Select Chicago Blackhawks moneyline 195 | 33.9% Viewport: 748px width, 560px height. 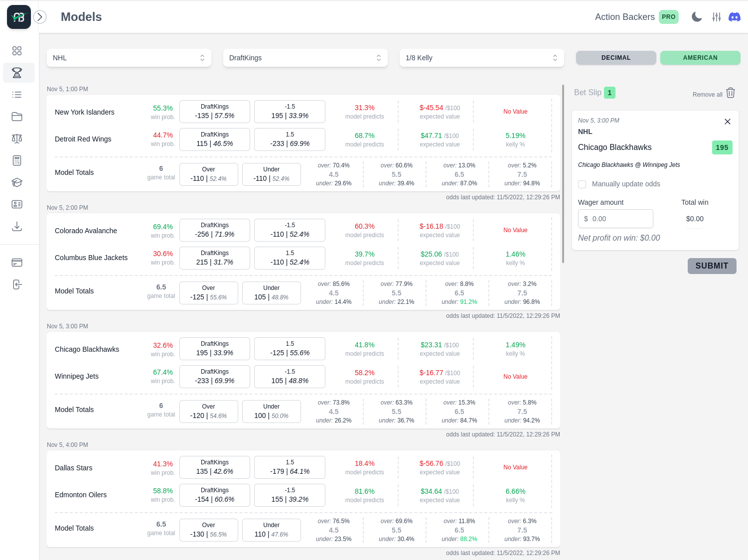[215, 349]
